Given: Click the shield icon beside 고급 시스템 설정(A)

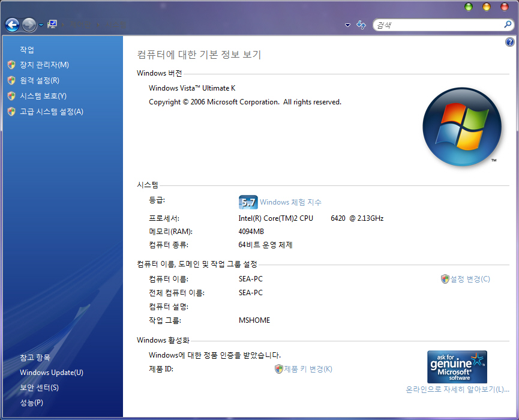Looking at the screenshot, I should (x=11, y=112).
